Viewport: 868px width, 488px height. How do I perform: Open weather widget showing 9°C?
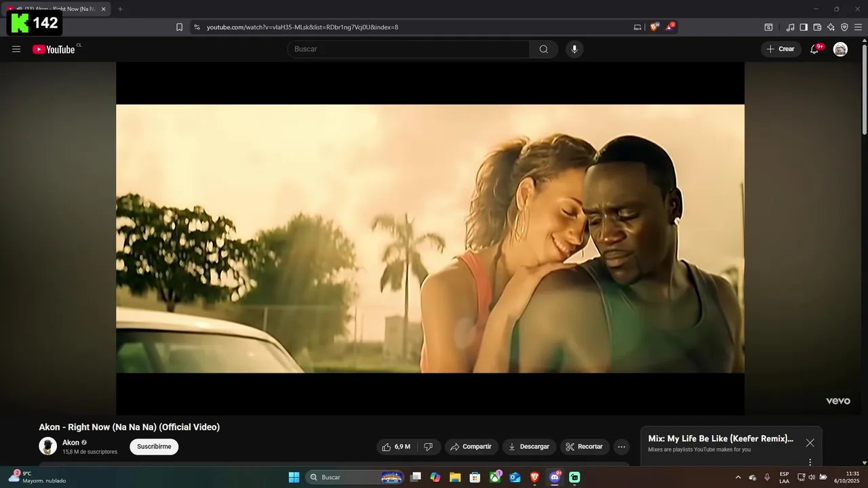click(x=37, y=477)
